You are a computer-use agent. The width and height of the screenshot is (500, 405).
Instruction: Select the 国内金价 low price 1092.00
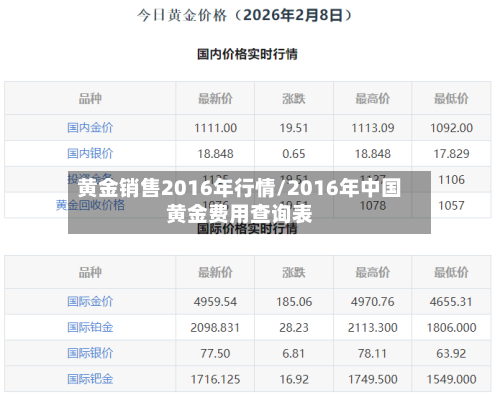pos(451,128)
